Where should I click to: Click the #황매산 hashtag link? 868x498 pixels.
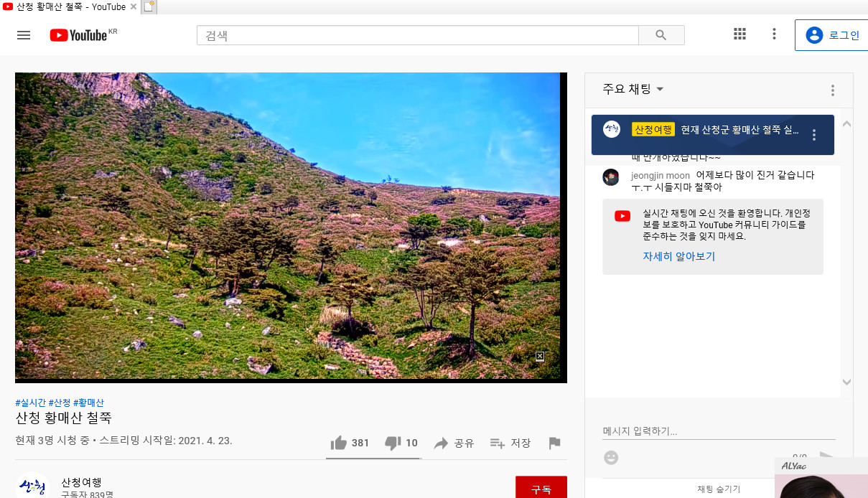[88, 403]
